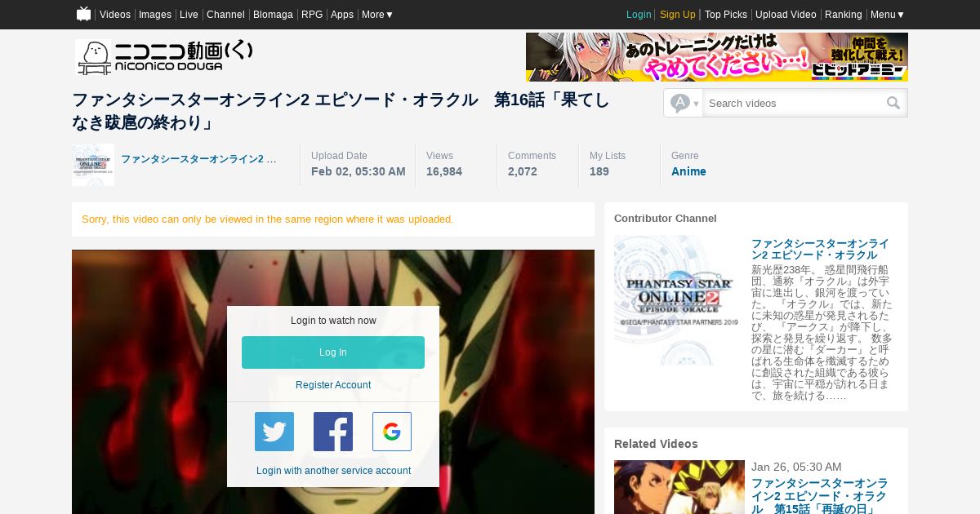Click the anime advertisement banner at the top

point(717,57)
